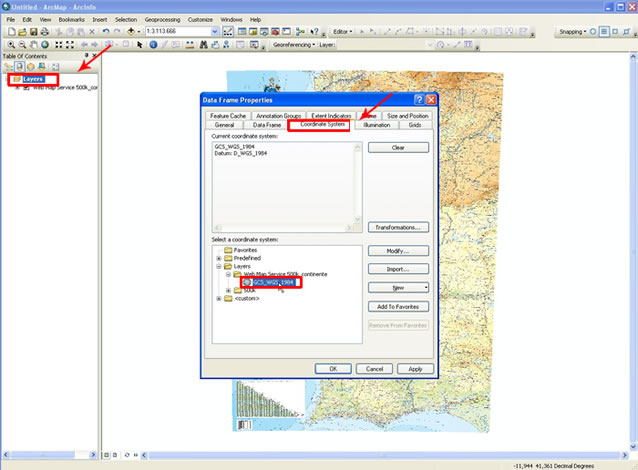Click the Cancel button
The width and height of the screenshot is (638, 470).
click(374, 369)
